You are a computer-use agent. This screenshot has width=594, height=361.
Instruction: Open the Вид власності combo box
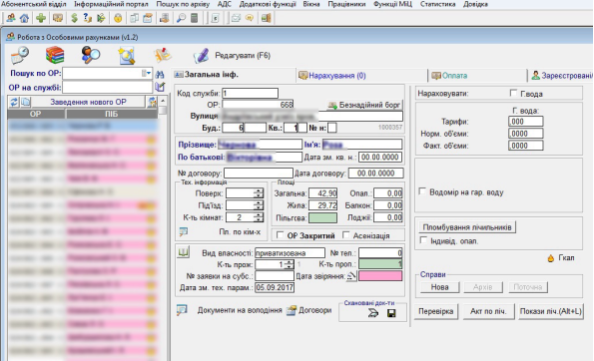[290, 253]
